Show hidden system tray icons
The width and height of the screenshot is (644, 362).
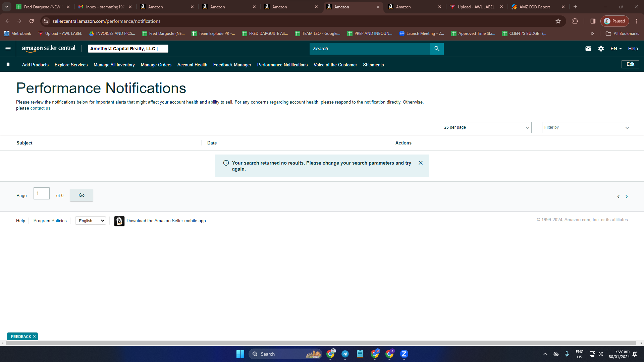(x=545, y=354)
